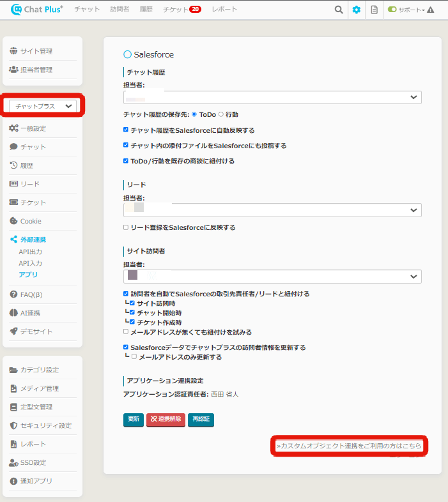
Task: Toggle the サイト訪問時 checkbox
Action: tap(132, 303)
